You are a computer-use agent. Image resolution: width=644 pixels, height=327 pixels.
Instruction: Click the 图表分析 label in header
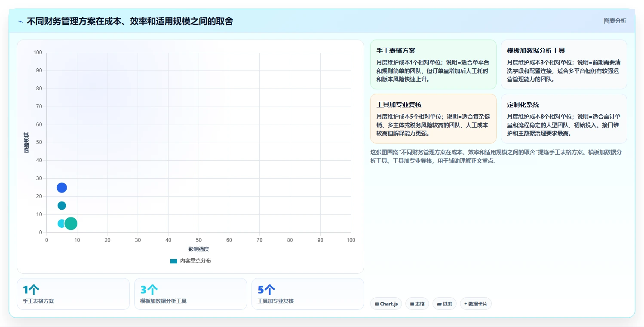coord(615,21)
